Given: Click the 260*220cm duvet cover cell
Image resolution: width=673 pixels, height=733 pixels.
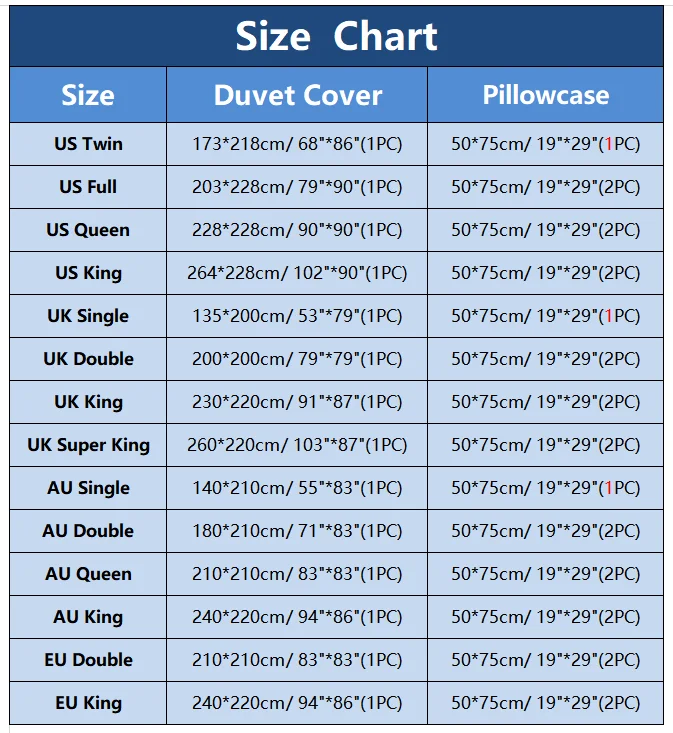Looking at the screenshot, I should pyautogui.click(x=297, y=445).
